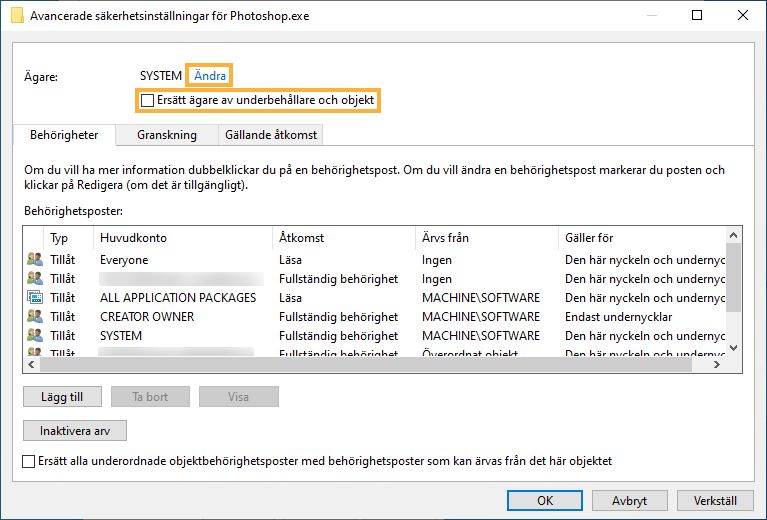Open the Behörigheter tab
Screen dimensions: 767x520
64,135
